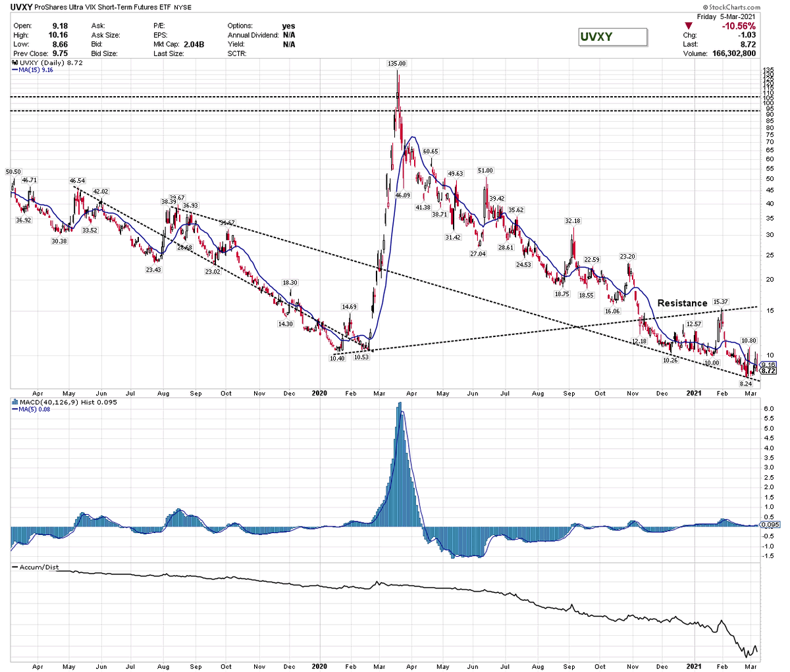Image resolution: width=790 pixels, height=672 pixels.
Task: Click the 10.80 February price label
Action: [x=749, y=340]
